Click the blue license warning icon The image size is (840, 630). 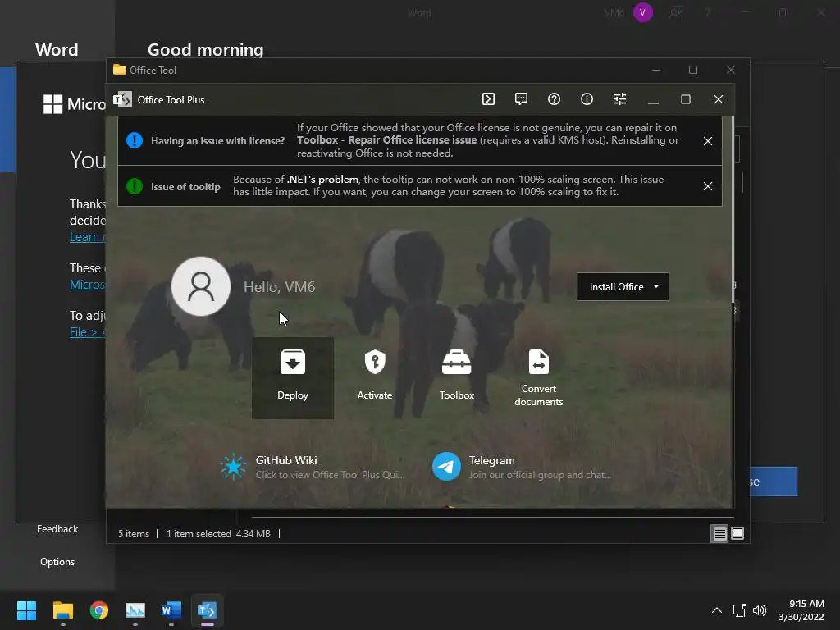(135, 140)
